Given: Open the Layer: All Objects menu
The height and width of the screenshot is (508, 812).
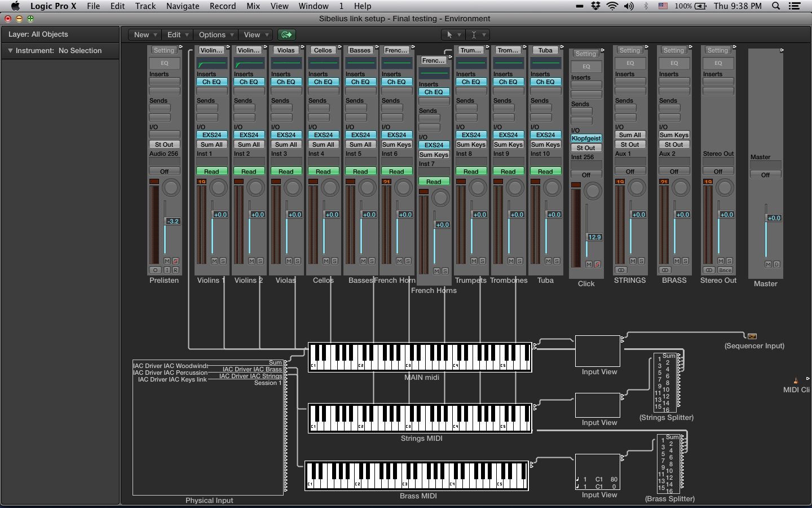Looking at the screenshot, I should 38,34.
